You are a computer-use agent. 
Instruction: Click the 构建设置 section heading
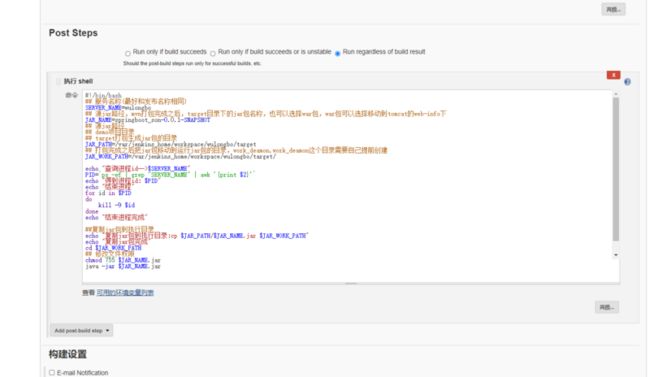pos(68,354)
